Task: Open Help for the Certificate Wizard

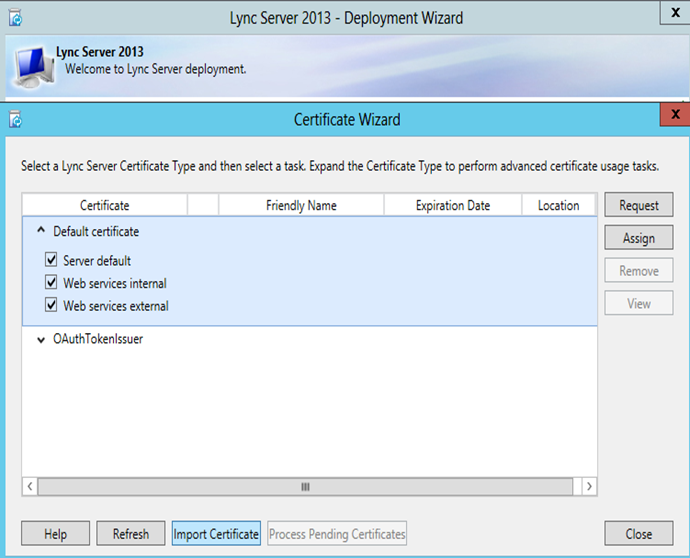Action: coord(55,533)
